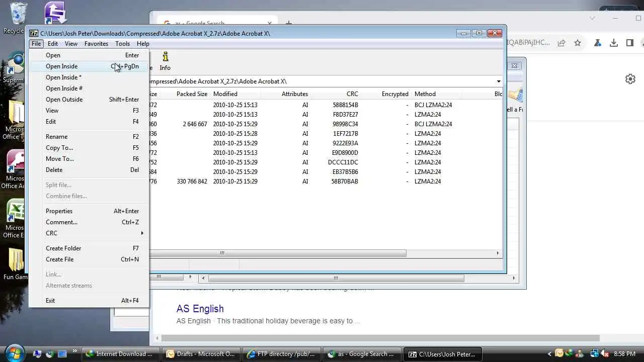Select Open Inside # menu entry
The image size is (644, 362).
89,88
